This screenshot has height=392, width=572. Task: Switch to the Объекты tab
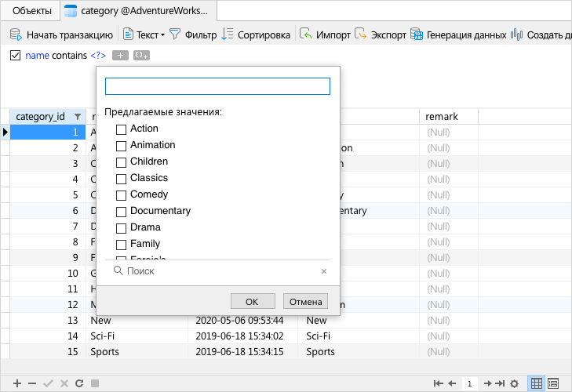click(32, 11)
